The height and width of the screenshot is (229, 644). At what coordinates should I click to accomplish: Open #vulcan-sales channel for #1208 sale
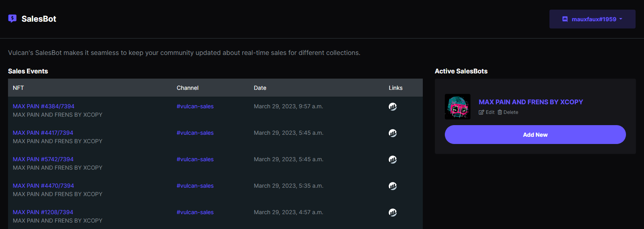click(195, 212)
